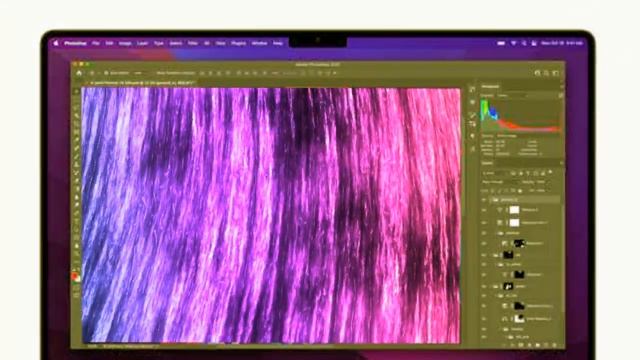Open the Window menu
This screenshot has height=360, width=640.
[259, 43]
